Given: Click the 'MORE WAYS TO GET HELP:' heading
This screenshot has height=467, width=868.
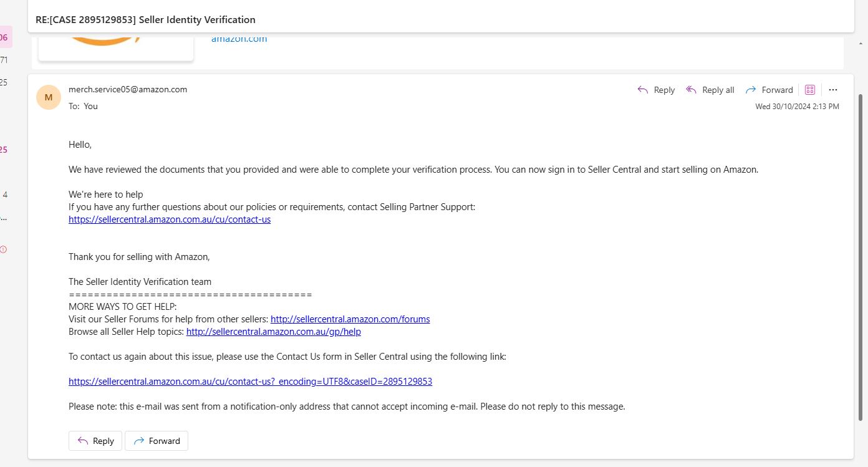Looking at the screenshot, I should (x=123, y=307).
